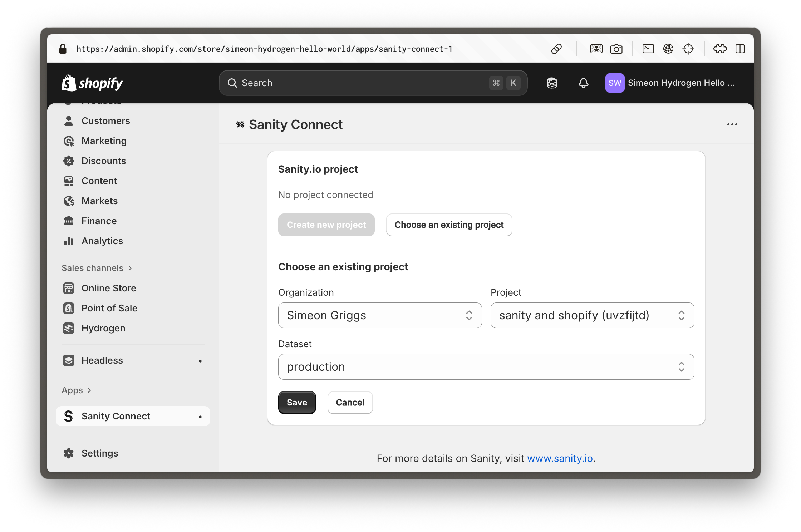Screen dimensions: 801x532
Task: Copy page link with chain icon
Action: 556,49
